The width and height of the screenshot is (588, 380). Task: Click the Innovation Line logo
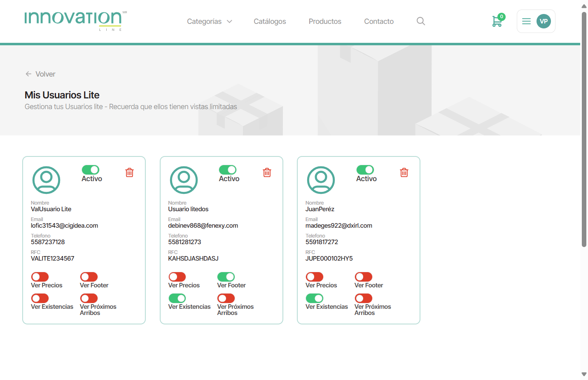coord(76,21)
